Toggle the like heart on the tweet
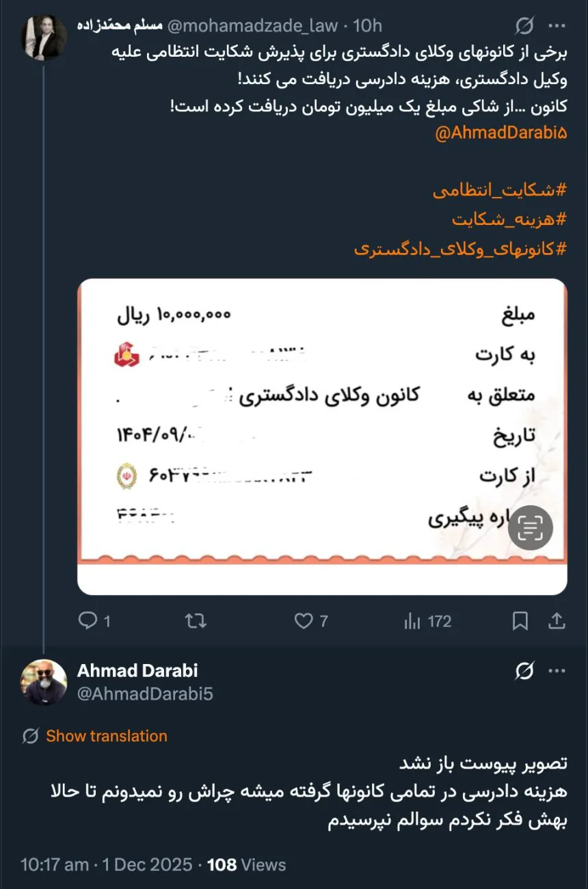 click(302, 621)
